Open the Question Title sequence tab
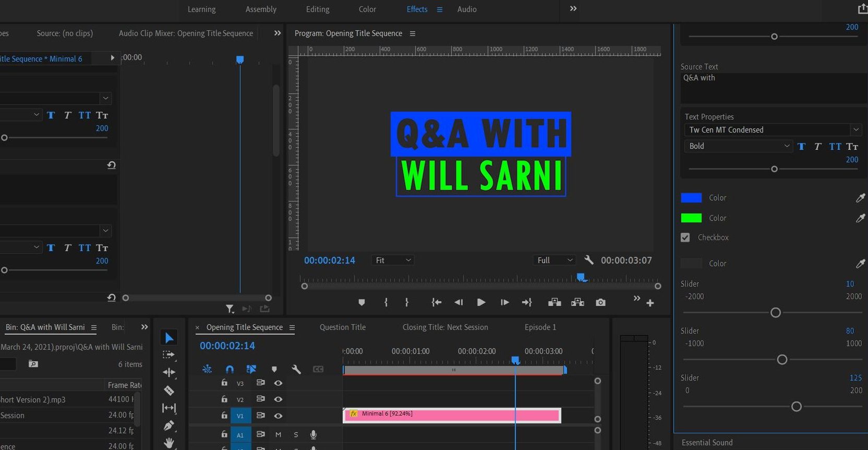Screen dimensions: 868x450 coord(343,327)
